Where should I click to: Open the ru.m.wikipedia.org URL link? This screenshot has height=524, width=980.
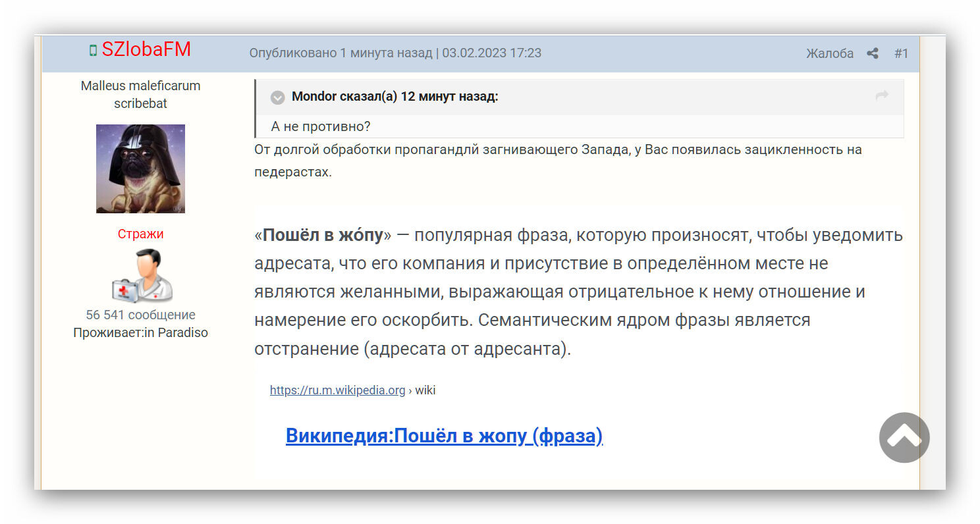(337, 390)
